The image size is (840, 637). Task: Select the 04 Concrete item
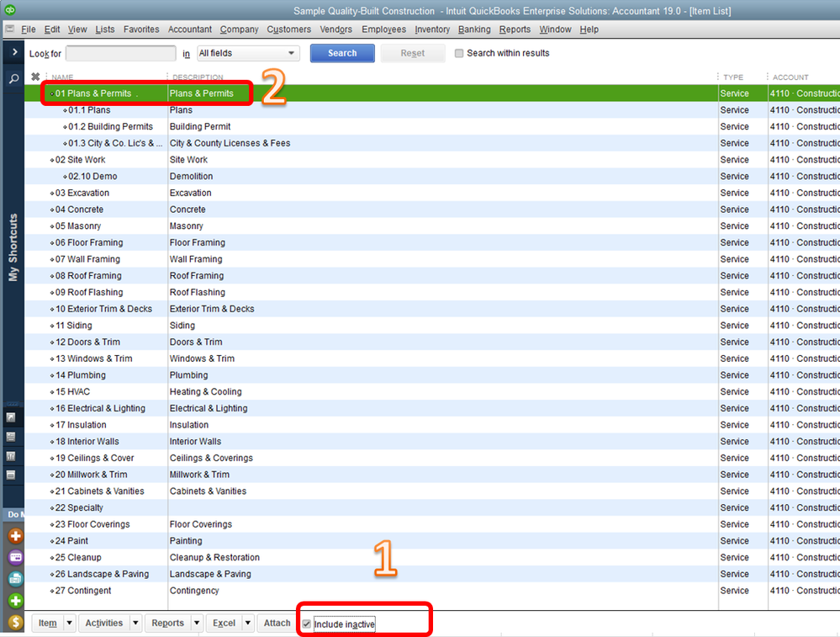point(79,210)
